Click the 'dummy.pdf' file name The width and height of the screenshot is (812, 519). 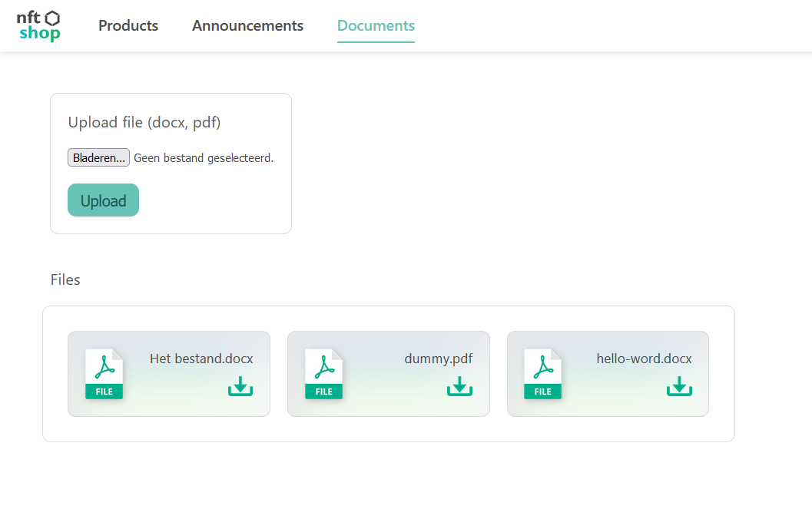pos(438,359)
